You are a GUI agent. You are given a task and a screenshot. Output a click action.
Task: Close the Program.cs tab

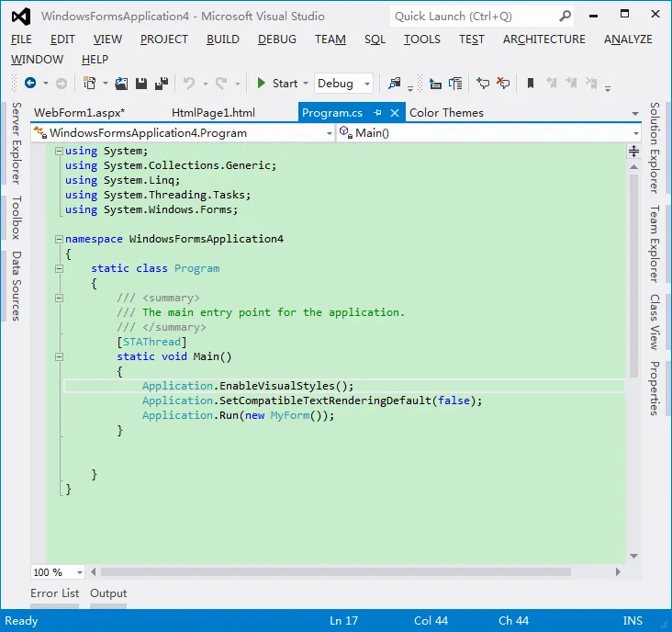tap(396, 113)
